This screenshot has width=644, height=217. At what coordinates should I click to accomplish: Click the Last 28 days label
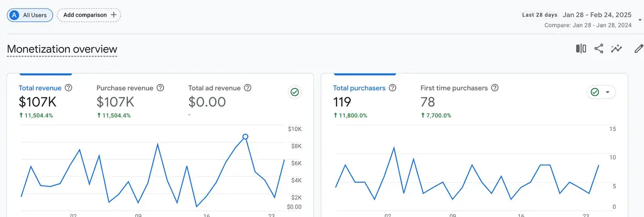[540, 15]
